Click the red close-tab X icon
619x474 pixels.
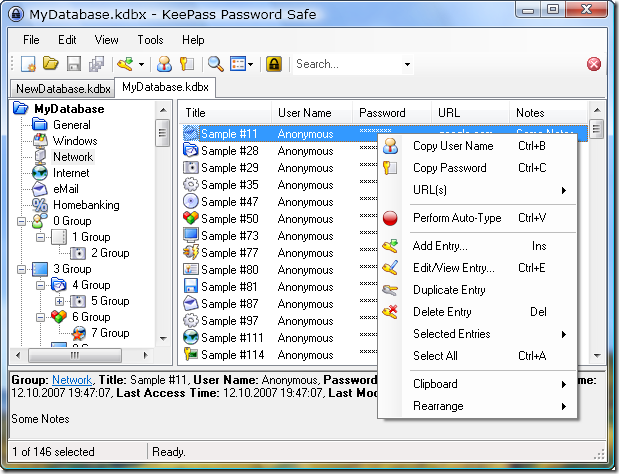(x=594, y=64)
